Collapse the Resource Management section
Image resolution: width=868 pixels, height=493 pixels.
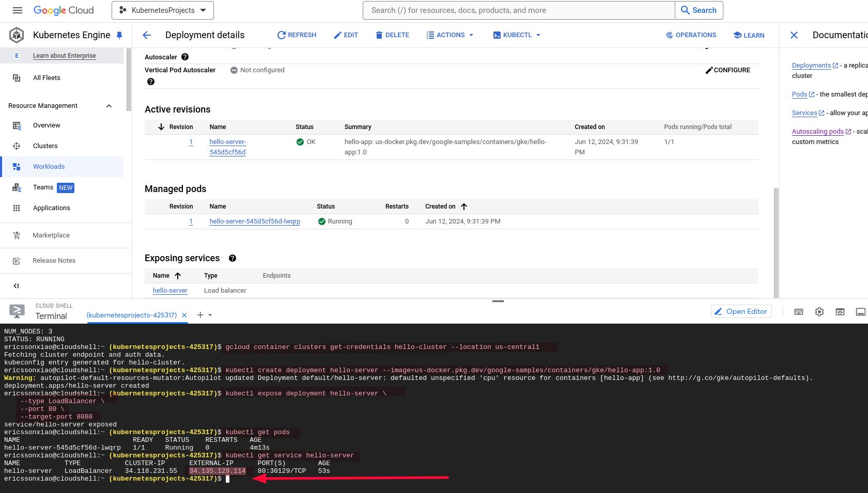point(109,106)
